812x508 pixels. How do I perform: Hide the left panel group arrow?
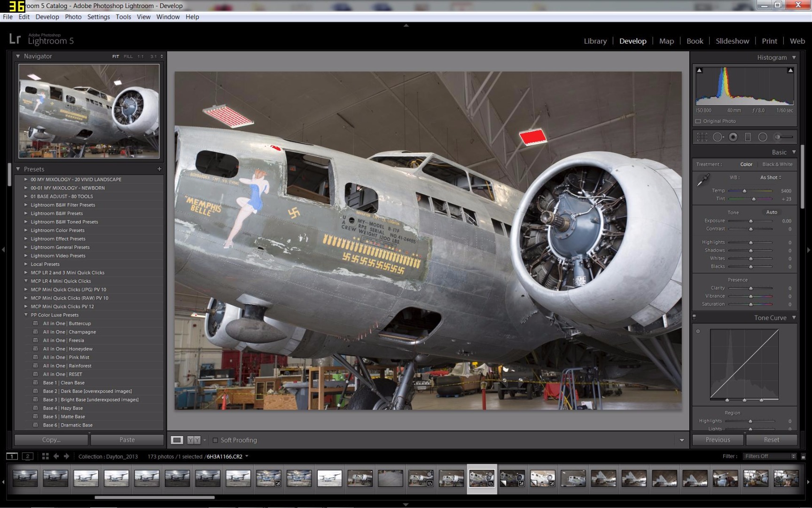pyautogui.click(x=3, y=250)
